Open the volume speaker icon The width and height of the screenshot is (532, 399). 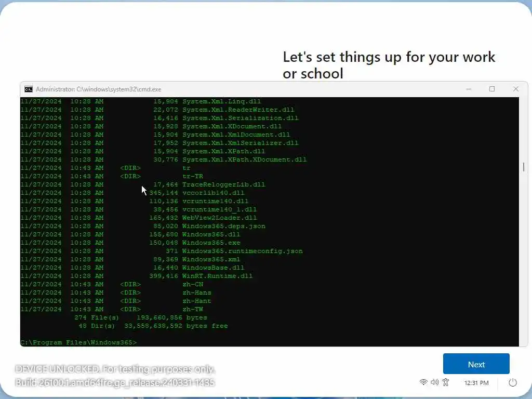tap(435, 382)
